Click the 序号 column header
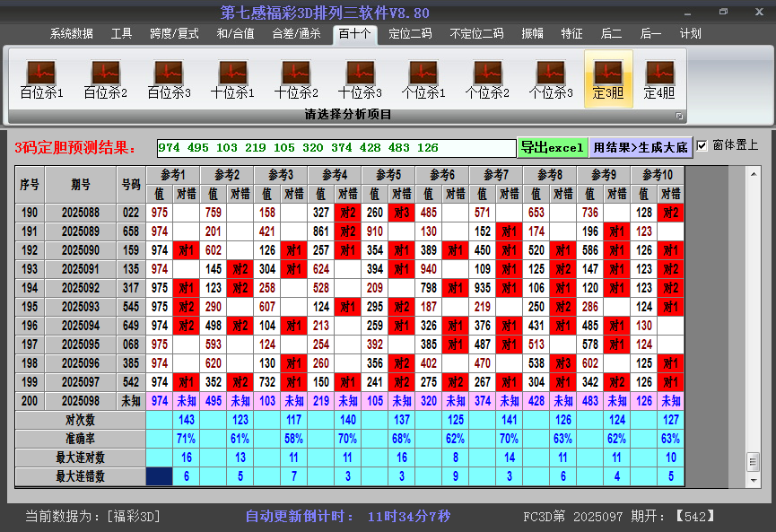776x532 pixels. 30,185
